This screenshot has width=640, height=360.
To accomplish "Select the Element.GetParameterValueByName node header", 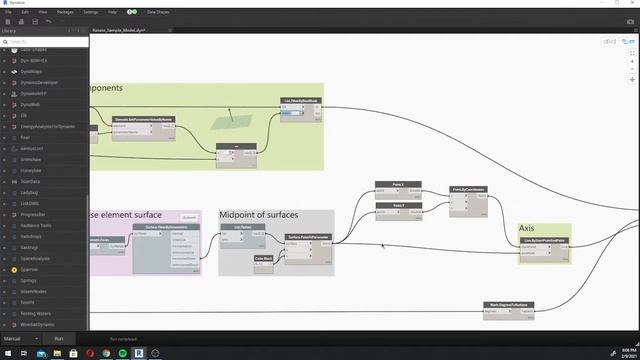I will 144,120.
